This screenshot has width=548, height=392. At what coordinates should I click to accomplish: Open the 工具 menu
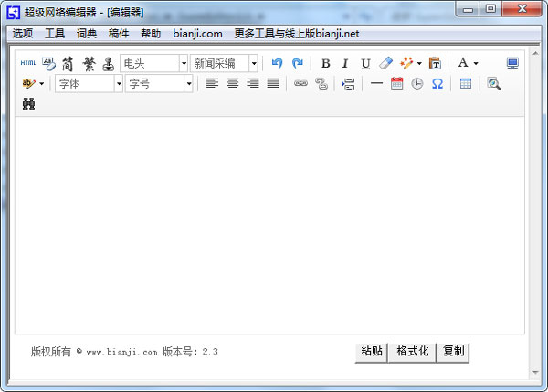coord(55,33)
